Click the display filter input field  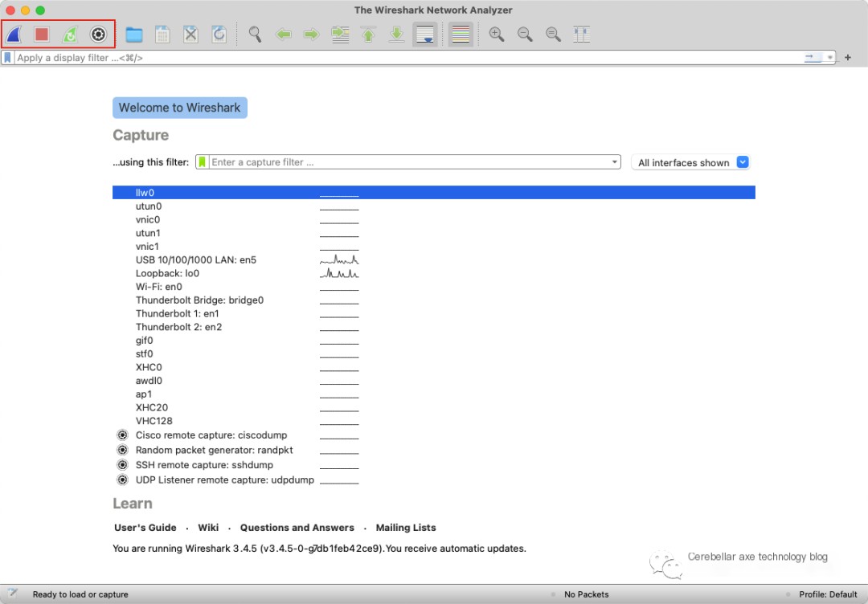pos(407,58)
